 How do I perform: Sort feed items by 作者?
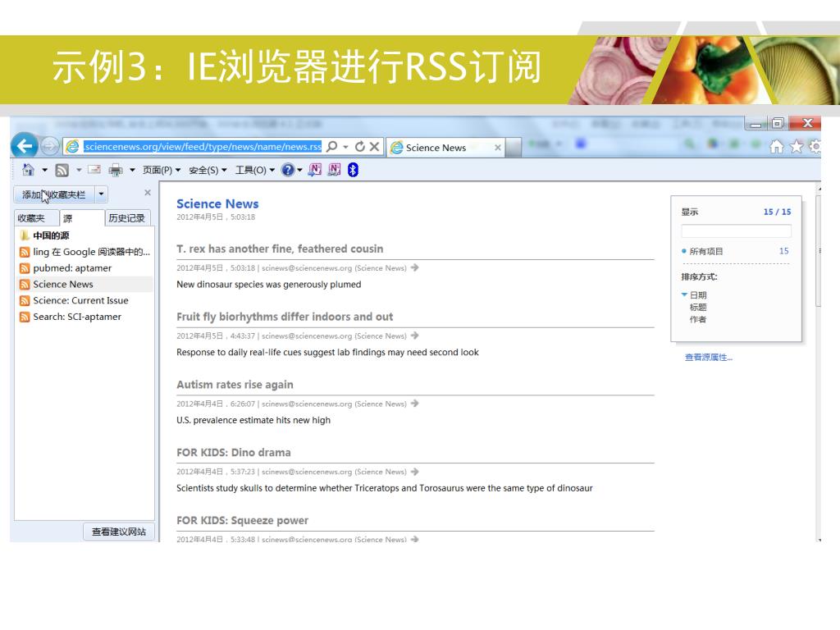[697, 319]
